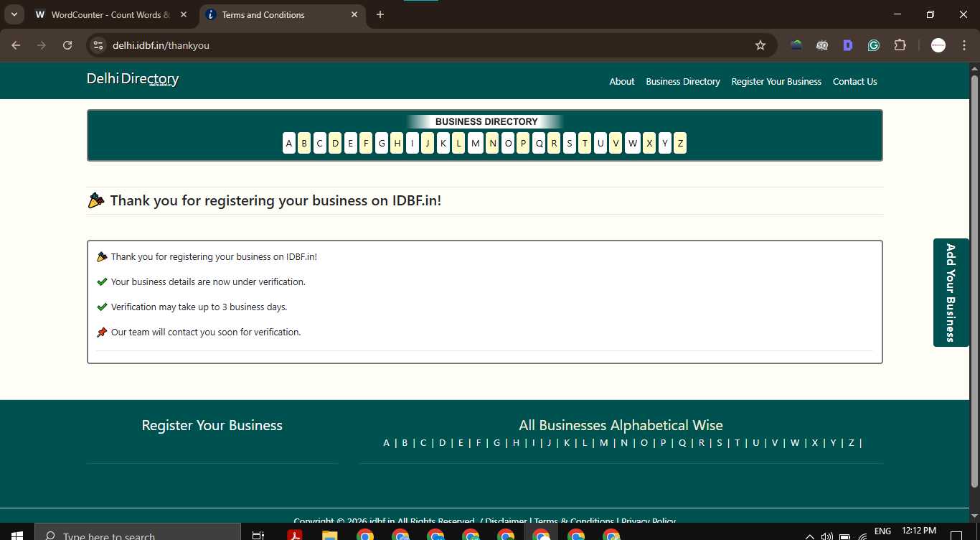Open footer alphabetical link R
The image size is (980, 540).
pyautogui.click(x=702, y=443)
